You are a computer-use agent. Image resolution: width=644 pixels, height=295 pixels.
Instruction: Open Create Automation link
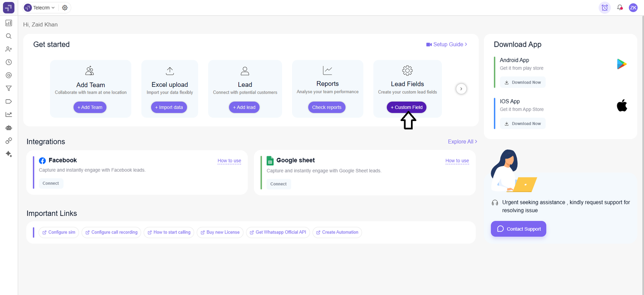point(337,232)
